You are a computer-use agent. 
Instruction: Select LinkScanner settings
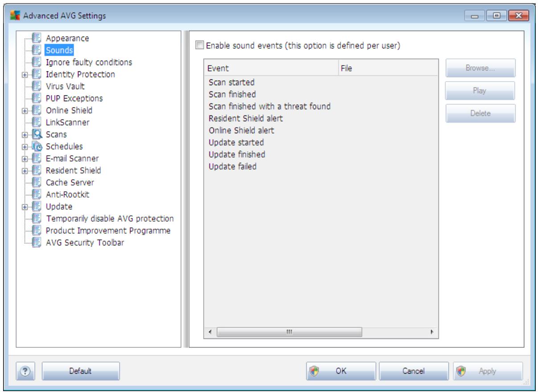click(67, 122)
